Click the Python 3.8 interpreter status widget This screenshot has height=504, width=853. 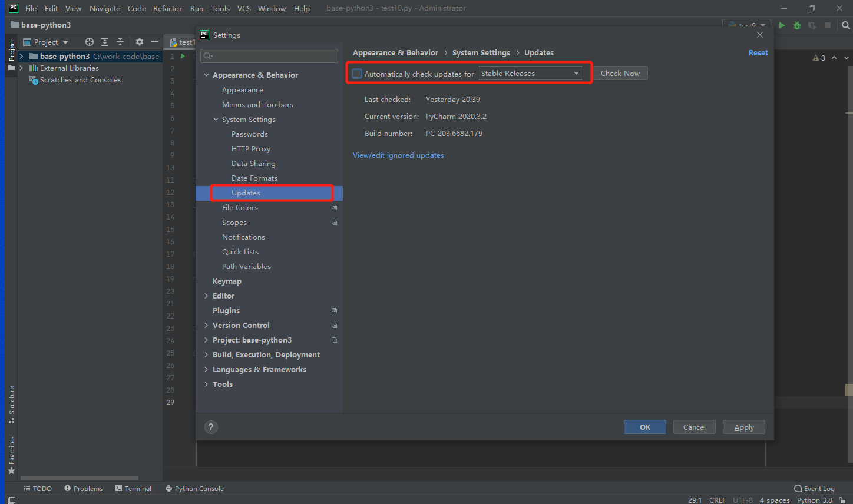[815, 500]
